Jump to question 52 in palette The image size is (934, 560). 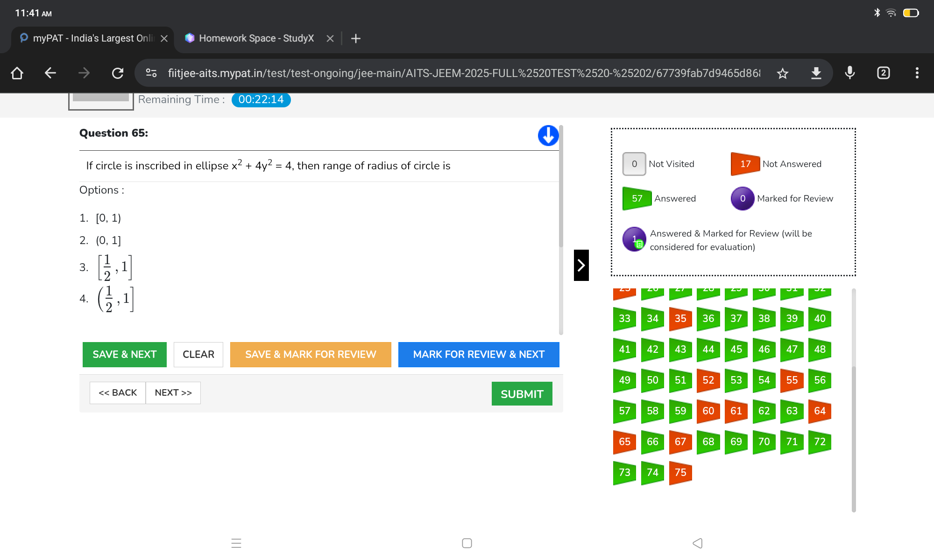click(x=708, y=380)
